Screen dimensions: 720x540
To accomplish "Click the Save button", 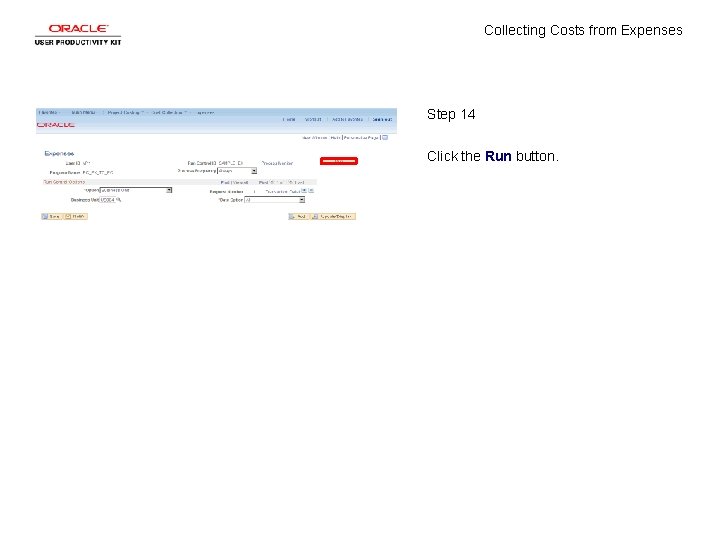I will pos(51,216).
